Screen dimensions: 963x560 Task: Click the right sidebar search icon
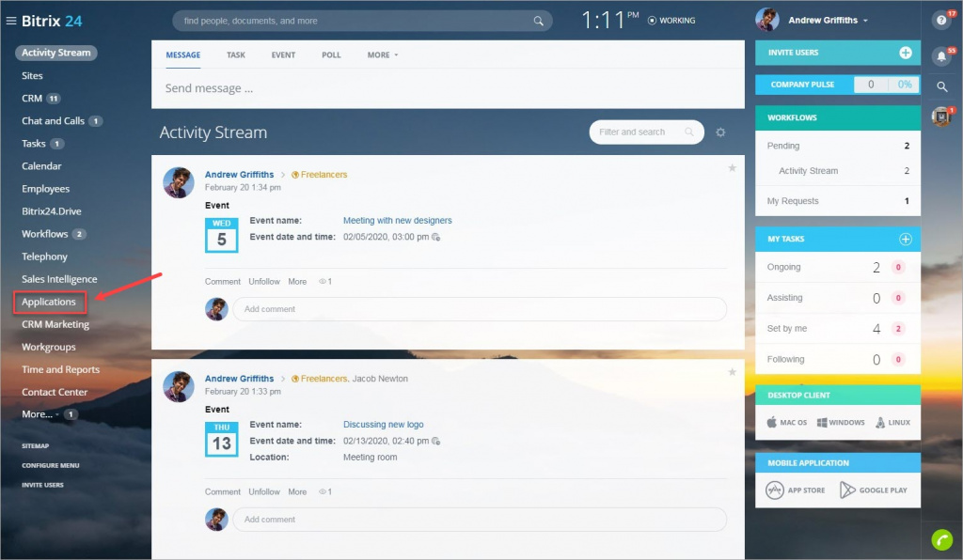coord(941,87)
